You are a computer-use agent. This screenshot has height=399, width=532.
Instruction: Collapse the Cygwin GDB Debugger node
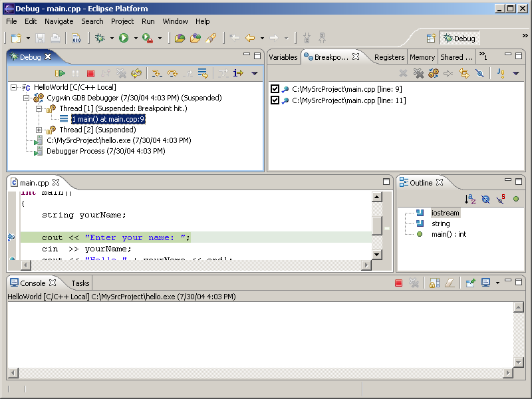click(x=27, y=98)
